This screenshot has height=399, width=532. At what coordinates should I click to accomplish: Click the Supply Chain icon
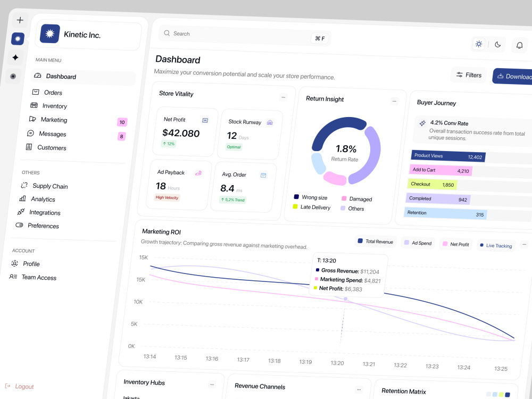pyautogui.click(x=24, y=185)
